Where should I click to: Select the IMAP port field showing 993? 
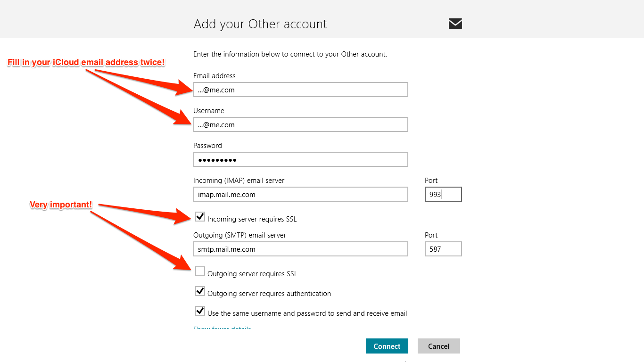(x=443, y=194)
